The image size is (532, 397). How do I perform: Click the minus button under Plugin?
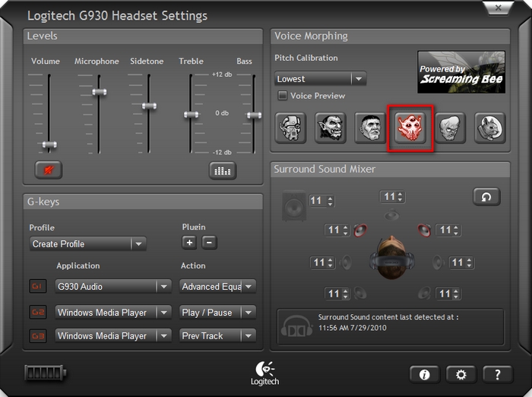coord(210,243)
